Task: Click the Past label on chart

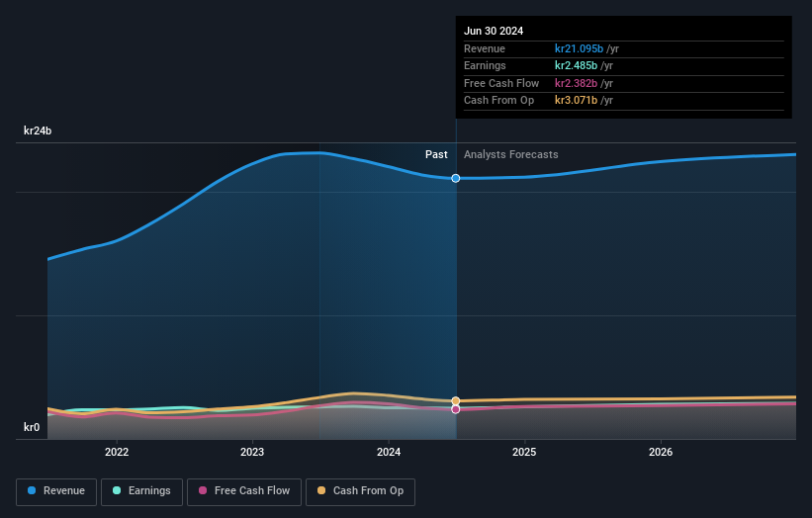Action: point(436,154)
